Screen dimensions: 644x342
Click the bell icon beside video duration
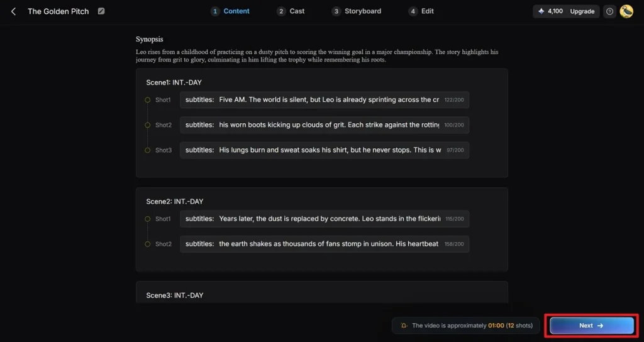coord(404,326)
